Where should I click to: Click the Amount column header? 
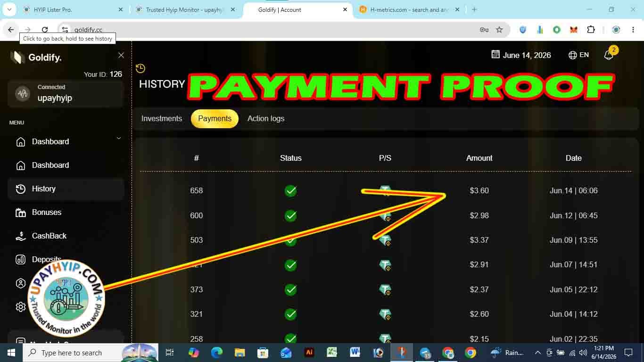tap(479, 158)
